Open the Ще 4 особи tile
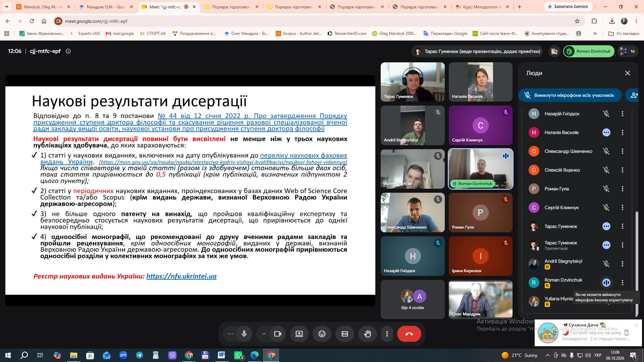 pos(413,299)
